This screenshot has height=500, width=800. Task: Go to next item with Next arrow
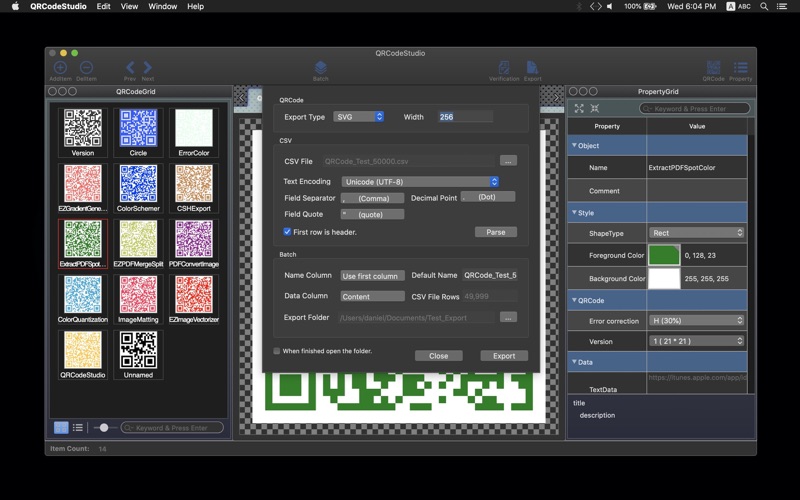coord(147,67)
